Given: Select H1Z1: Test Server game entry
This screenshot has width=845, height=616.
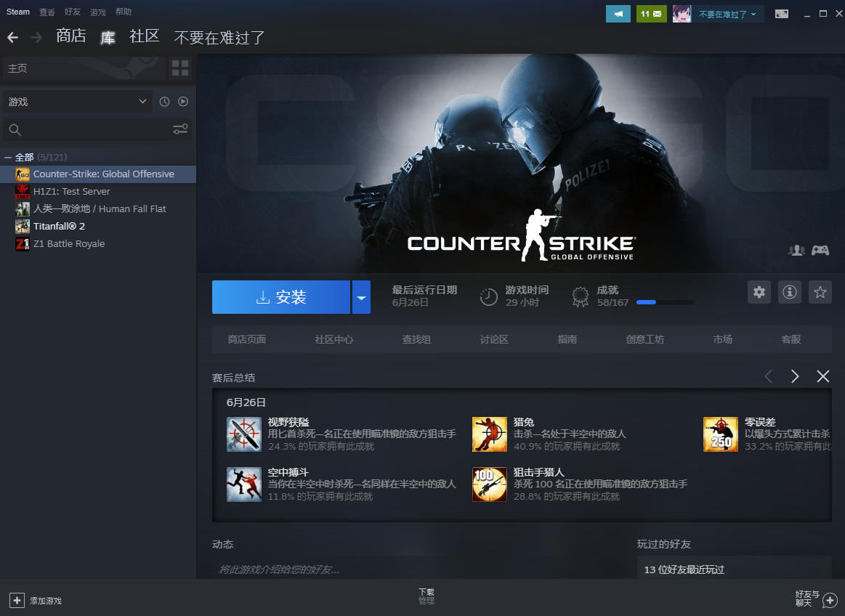Looking at the screenshot, I should [x=97, y=191].
